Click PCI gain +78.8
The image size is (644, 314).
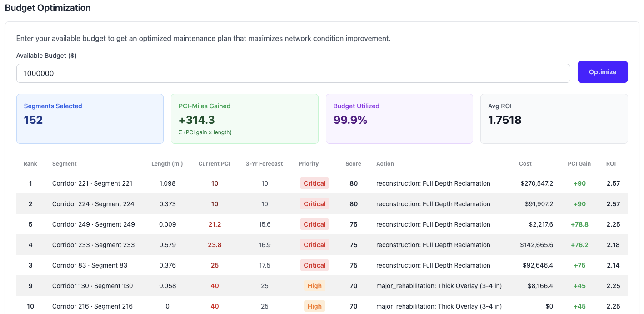[579, 224]
